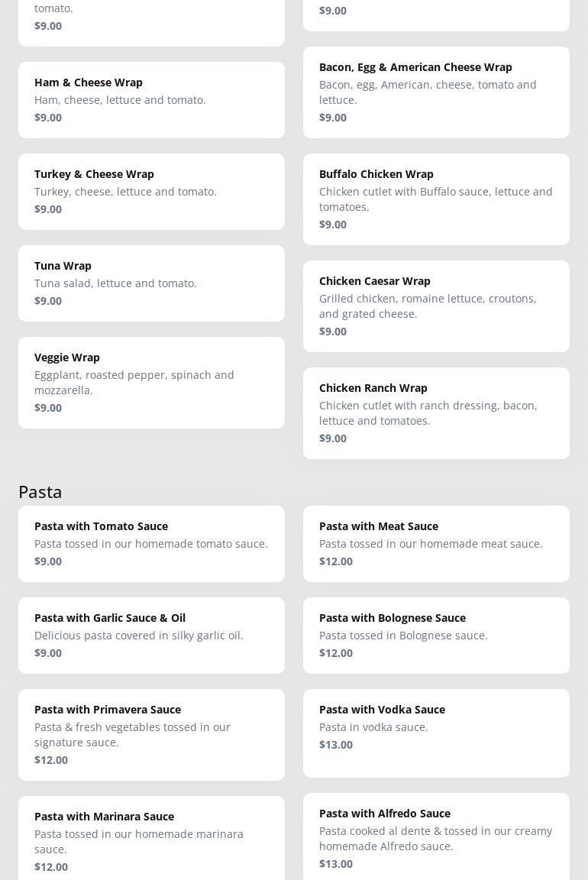Open Pasta with Meat Sauce card
This screenshot has height=880, width=588.
pyautogui.click(x=436, y=543)
